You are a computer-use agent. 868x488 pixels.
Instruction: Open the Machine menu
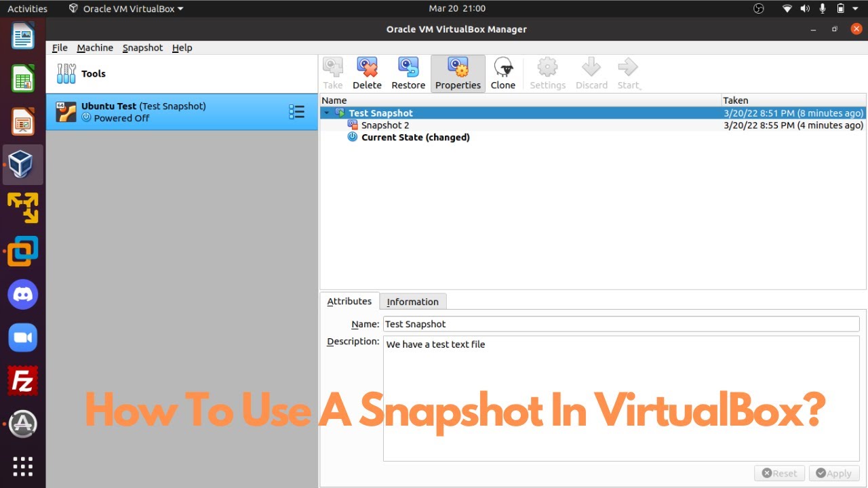(95, 48)
